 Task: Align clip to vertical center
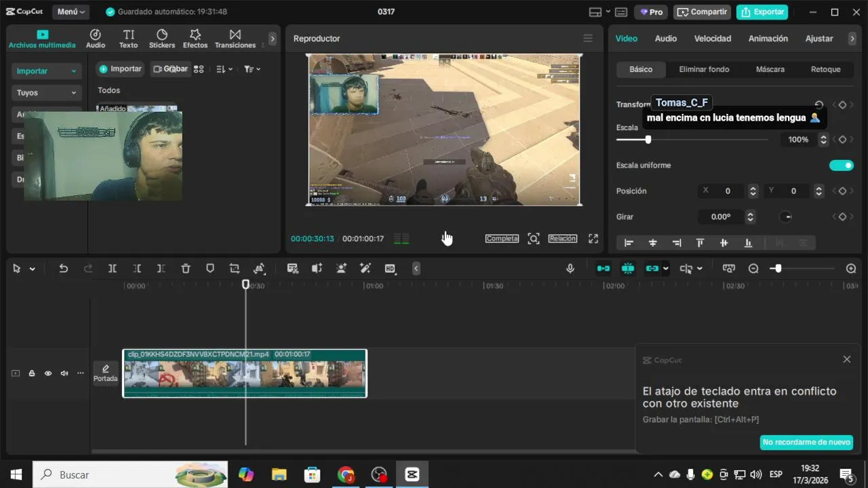pyautogui.click(x=724, y=243)
